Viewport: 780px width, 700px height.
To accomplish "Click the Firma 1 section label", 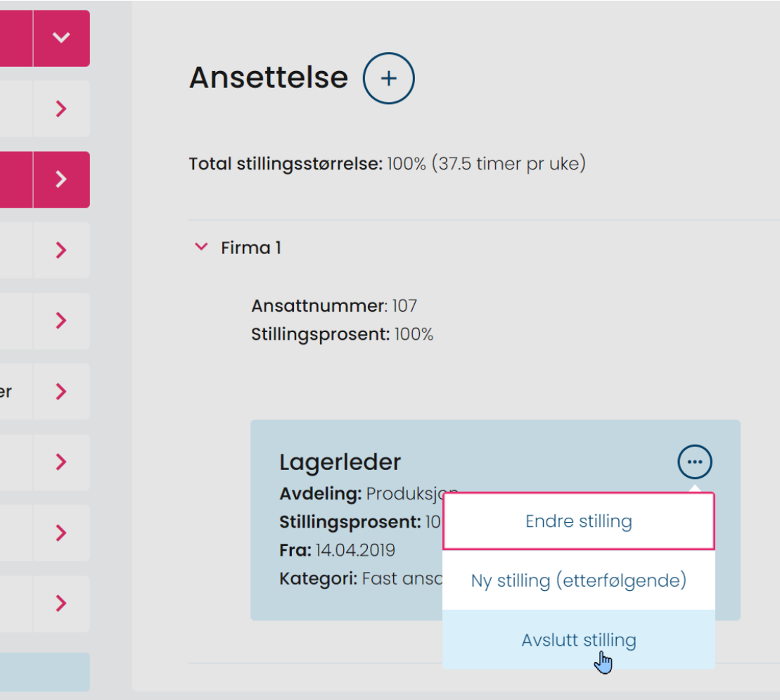I will (x=250, y=248).
